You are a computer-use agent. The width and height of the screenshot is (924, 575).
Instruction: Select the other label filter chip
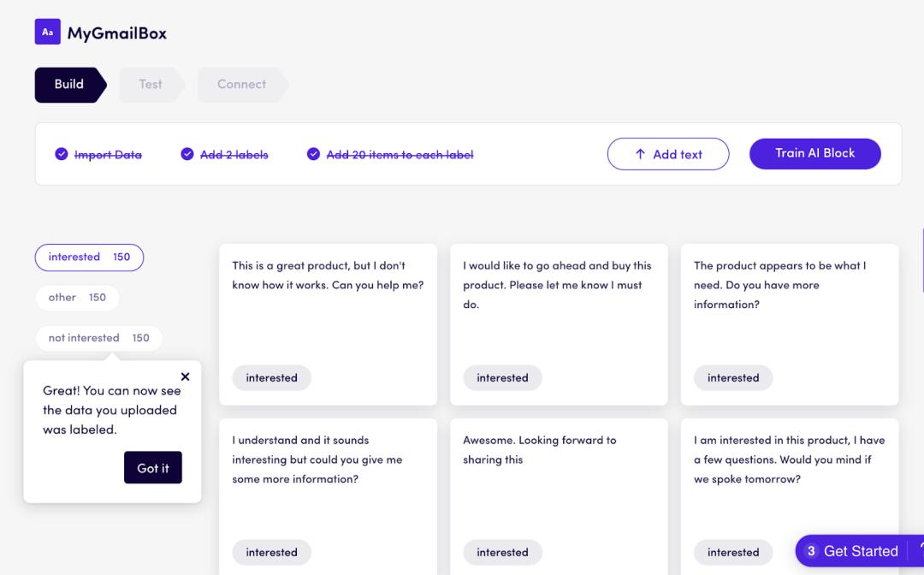pos(77,298)
